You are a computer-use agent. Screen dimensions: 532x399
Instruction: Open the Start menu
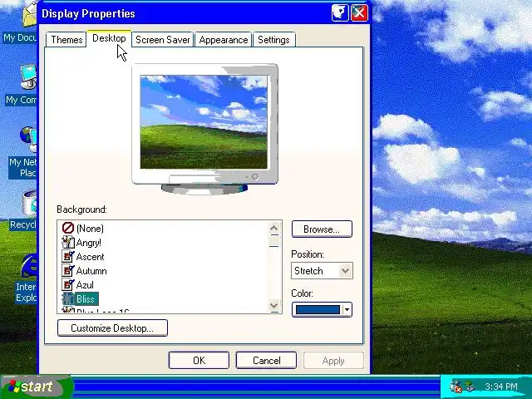tap(35, 387)
